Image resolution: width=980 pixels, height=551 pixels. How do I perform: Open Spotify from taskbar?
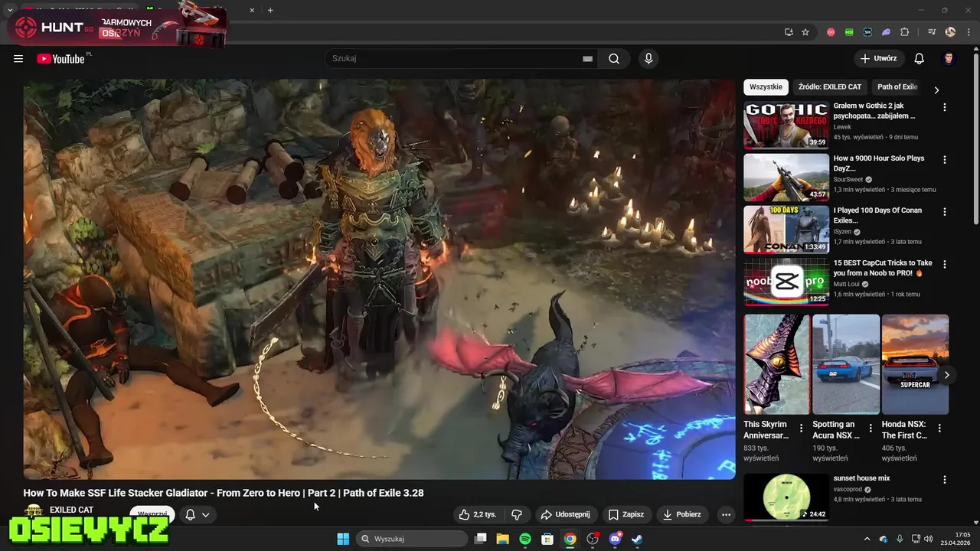(x=525, y=539)
